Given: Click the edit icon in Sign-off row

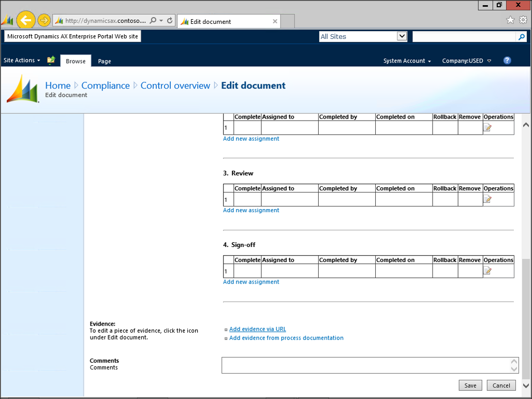Looking at the screenshot, I should pos(487,271).
